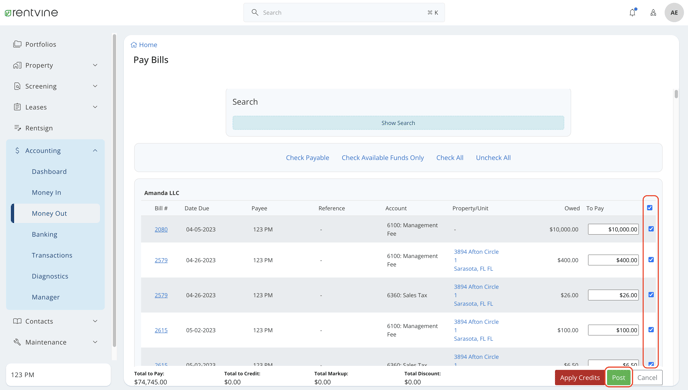
Task: Open 3894 Afton Circle link in $26.00 row
Action: pos(476,295)
